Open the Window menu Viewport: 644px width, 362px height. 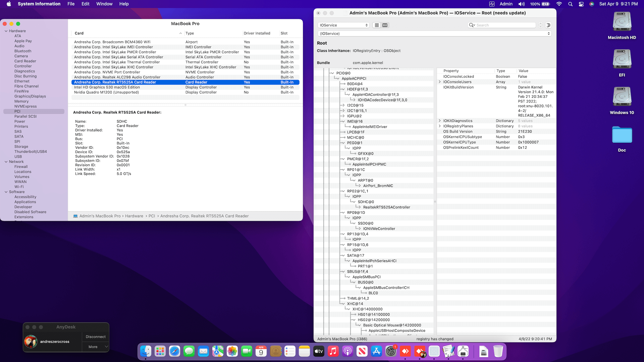(104, 4)
